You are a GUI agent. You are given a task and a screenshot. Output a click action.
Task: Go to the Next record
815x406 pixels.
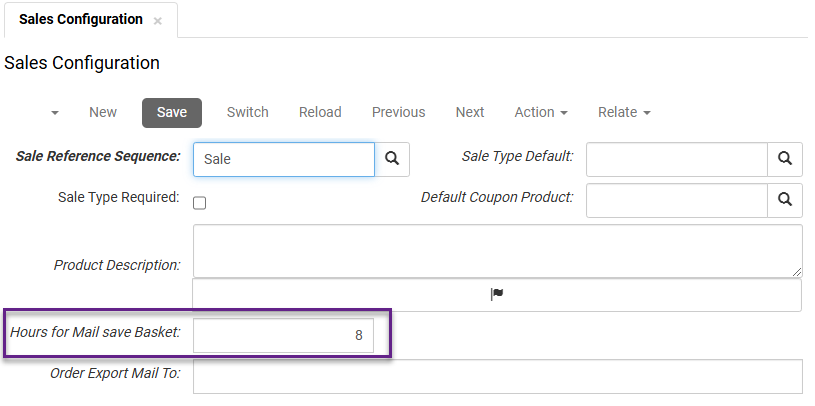click(470, 113)
